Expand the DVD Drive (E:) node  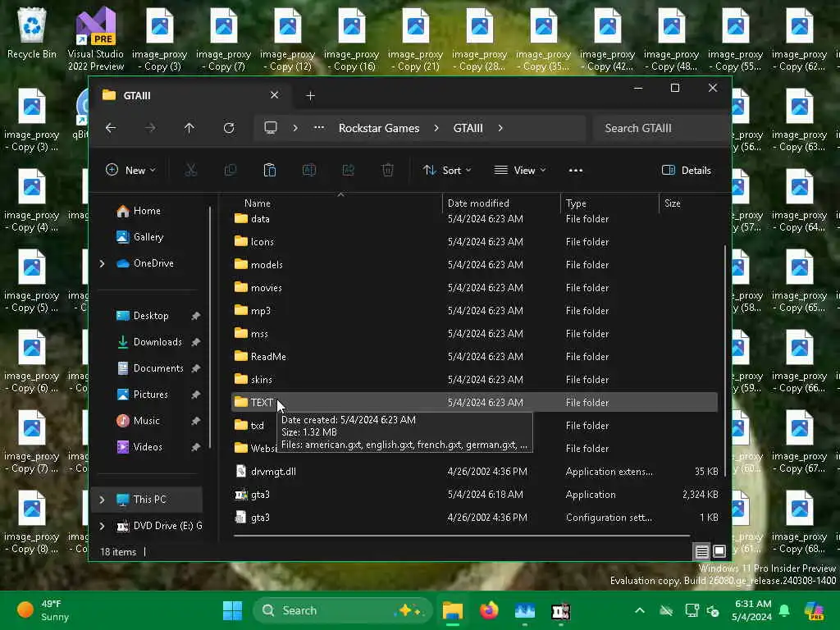(102, 526)
